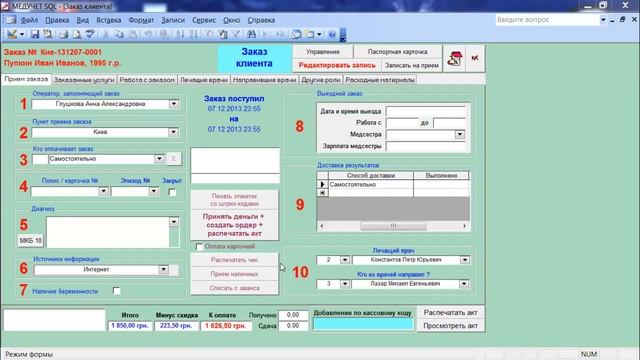Click the delivery table scrollbar right arrow

(x=464, y=226)
